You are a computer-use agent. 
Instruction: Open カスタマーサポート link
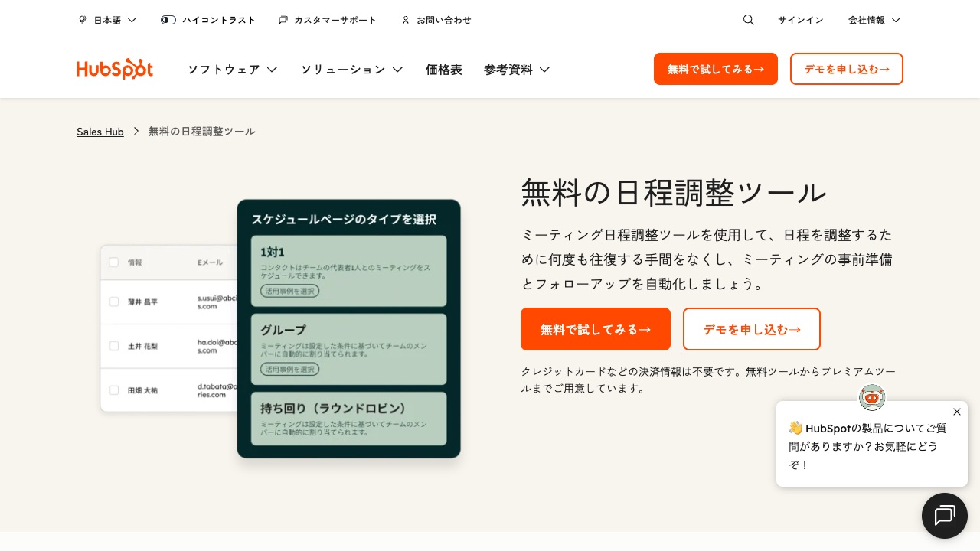click(335, 20)
